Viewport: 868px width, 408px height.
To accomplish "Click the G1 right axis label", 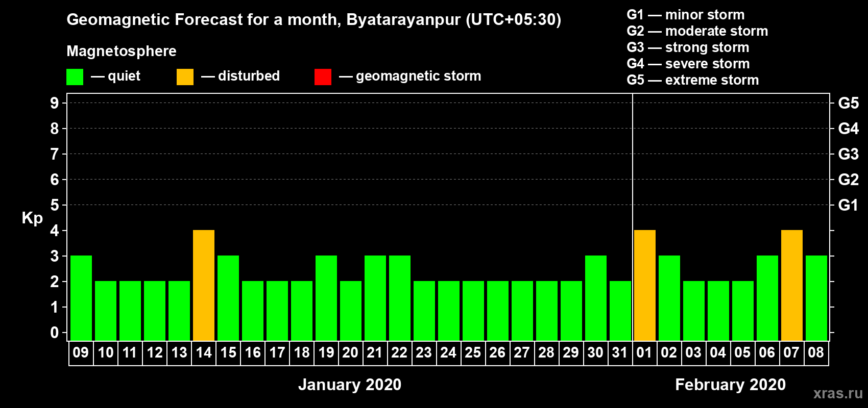I will point(849,205).
